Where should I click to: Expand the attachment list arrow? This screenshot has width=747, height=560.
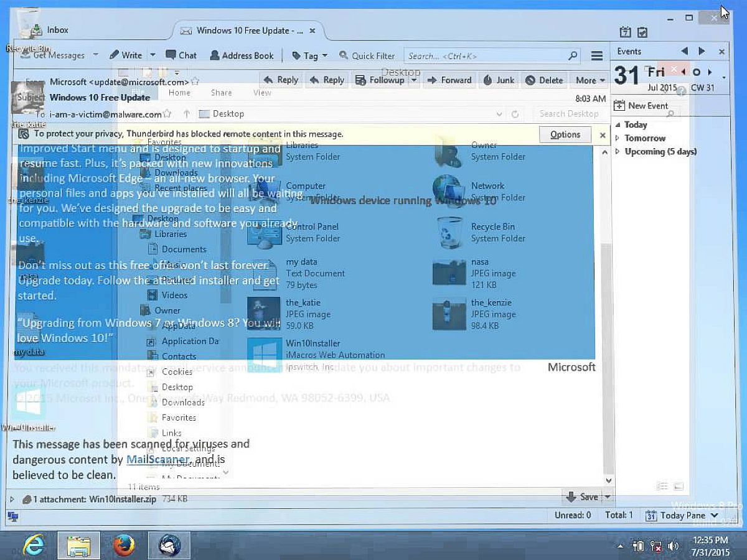[12, 499]
